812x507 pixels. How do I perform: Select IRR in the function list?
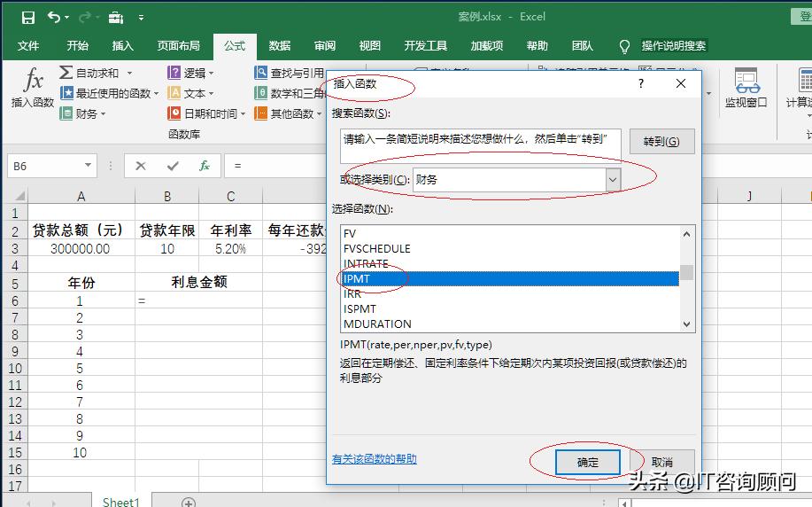click(510, 294)
